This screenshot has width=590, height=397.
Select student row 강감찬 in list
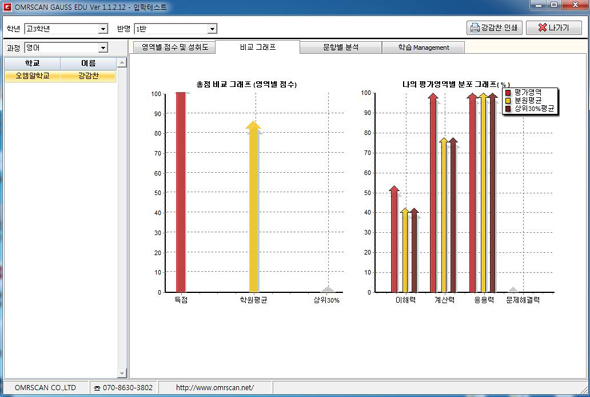click(60, 76)
